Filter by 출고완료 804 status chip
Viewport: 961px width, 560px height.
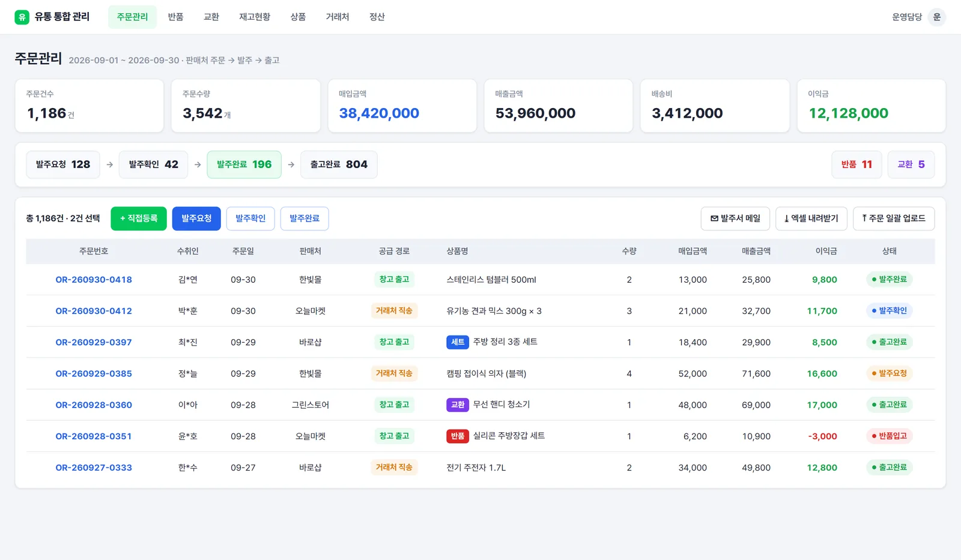click(339, 164)
